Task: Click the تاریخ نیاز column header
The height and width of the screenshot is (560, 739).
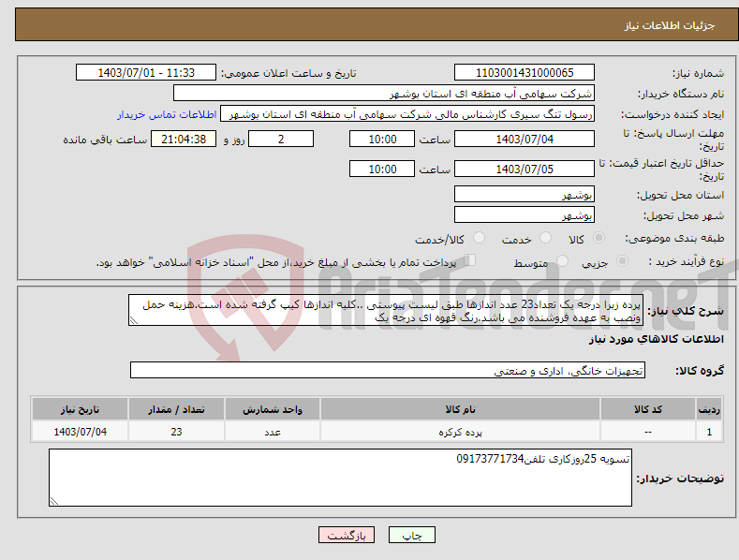Action: [80, 409]
